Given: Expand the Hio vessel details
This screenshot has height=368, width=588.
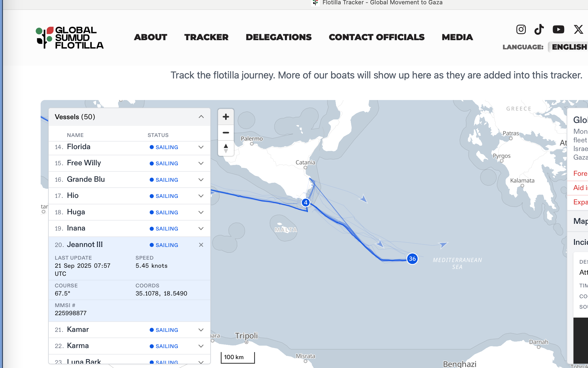Looking at the screenshot, I should pyautogui.click(x=201, y=196).
